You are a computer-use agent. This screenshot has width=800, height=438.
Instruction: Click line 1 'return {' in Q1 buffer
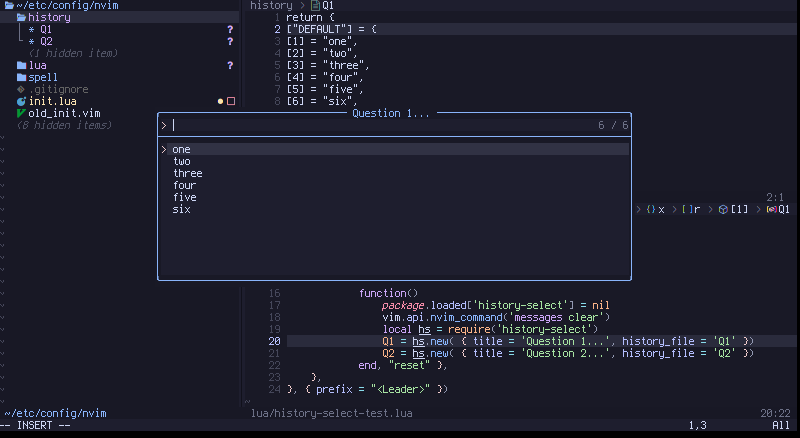[310, 17]
